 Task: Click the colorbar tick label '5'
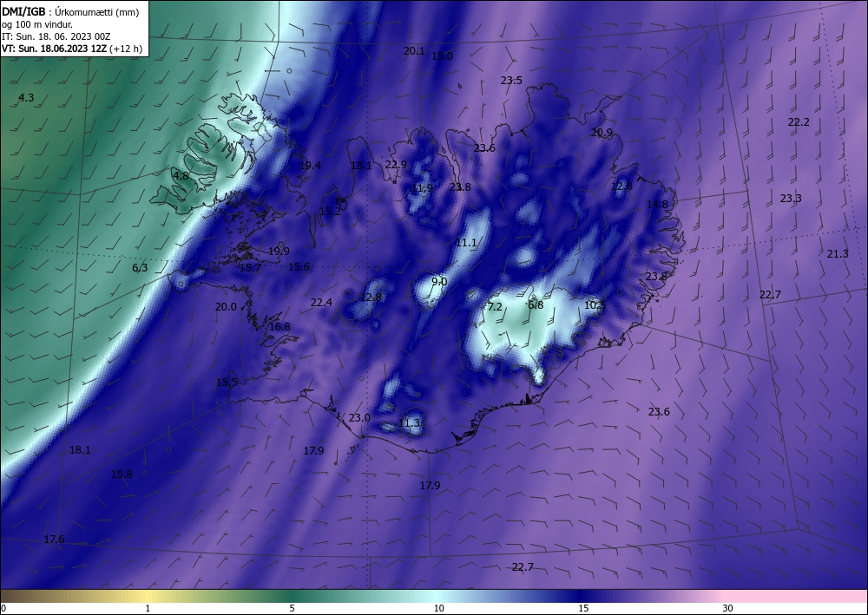[x=292, y=608]
